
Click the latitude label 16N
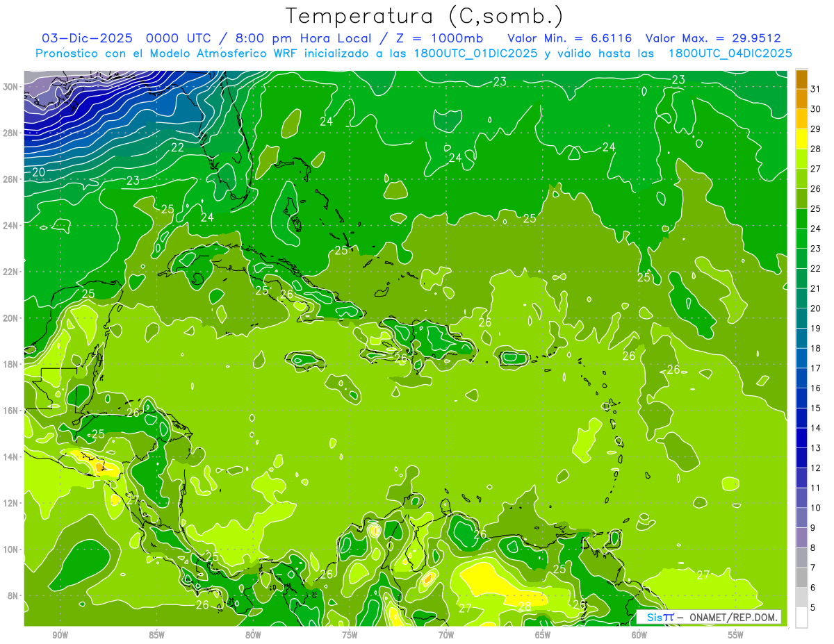(10, 411)
